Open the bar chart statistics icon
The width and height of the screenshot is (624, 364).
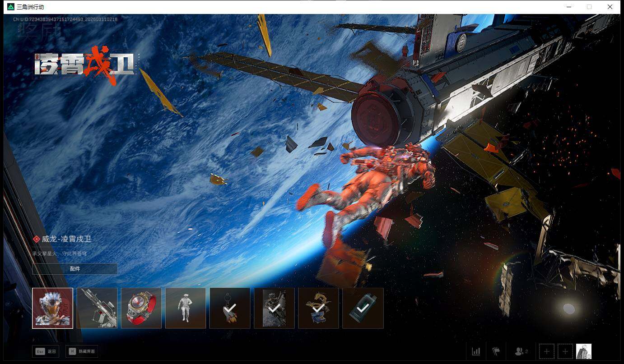476,351
